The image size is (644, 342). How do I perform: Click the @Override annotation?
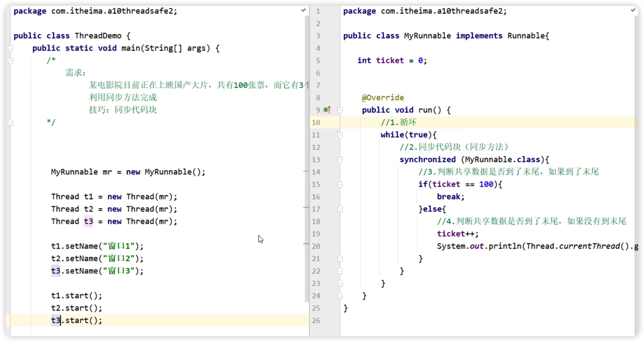383,98
